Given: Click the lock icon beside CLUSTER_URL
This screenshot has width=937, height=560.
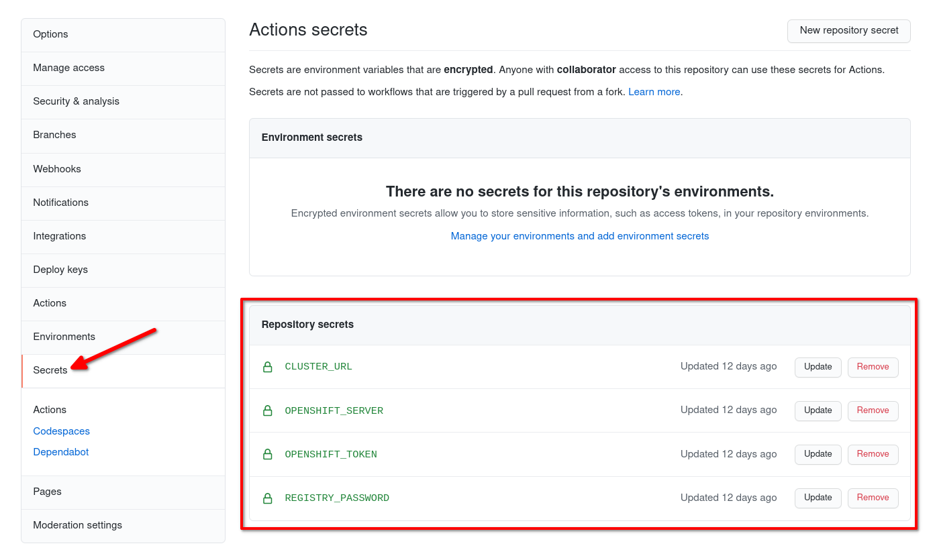Looking at the screenshot, I should [267, 367].
